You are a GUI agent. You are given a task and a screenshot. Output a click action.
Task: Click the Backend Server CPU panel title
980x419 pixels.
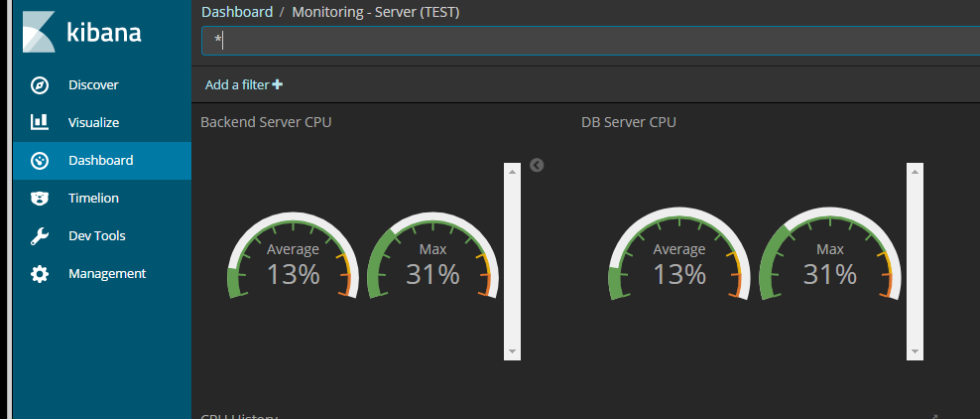tap(266, 122)
